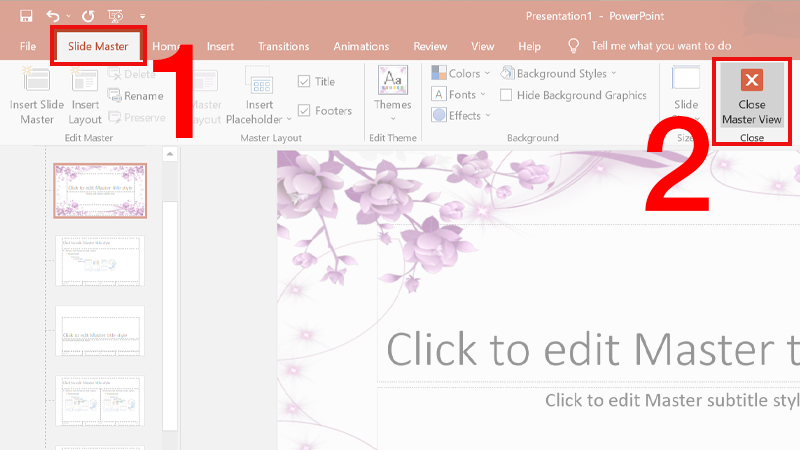
Task: Select the two-content layout thumbnail
Action: click(100, 401)
